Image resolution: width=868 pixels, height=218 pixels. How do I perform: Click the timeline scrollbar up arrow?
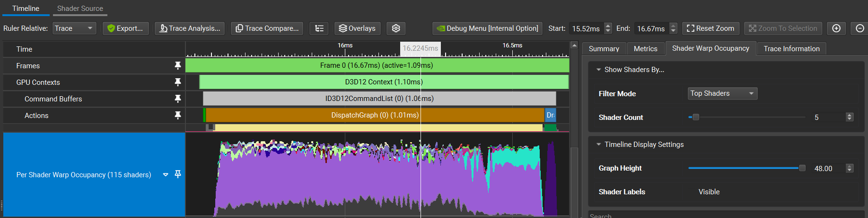tap(574, 45)
